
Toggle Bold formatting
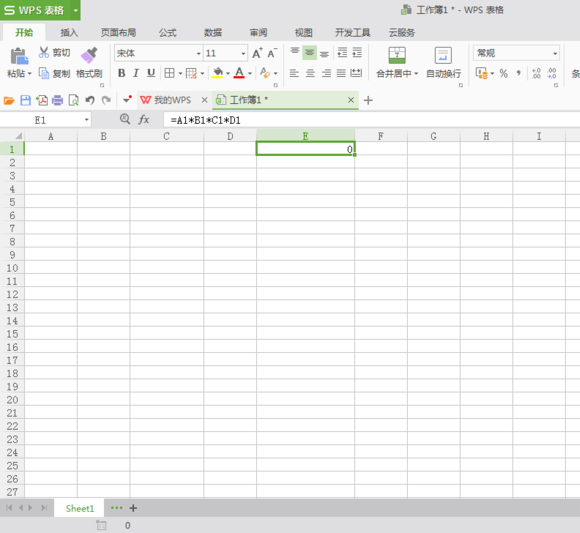pyautogui.click(x=121, y=73)
